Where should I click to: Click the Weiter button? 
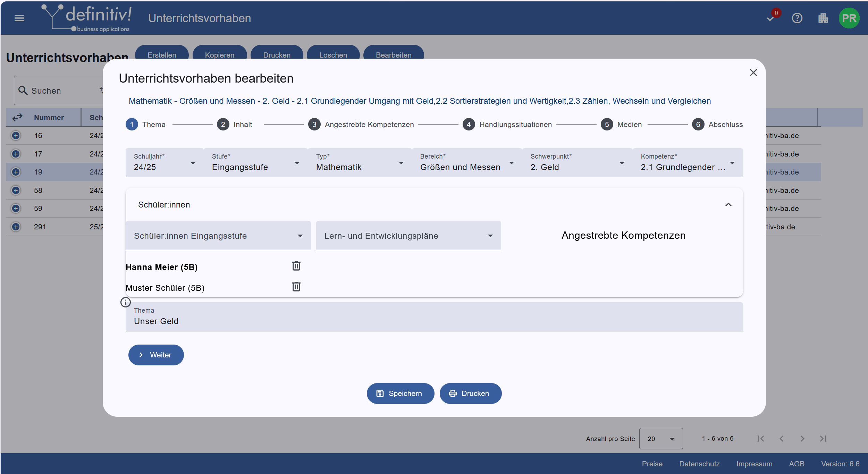pyautogui.click(x=156, y=355)
